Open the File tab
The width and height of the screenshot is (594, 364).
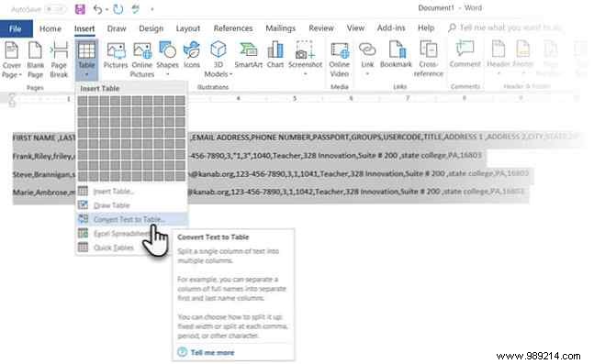click(x=16, y=28)
